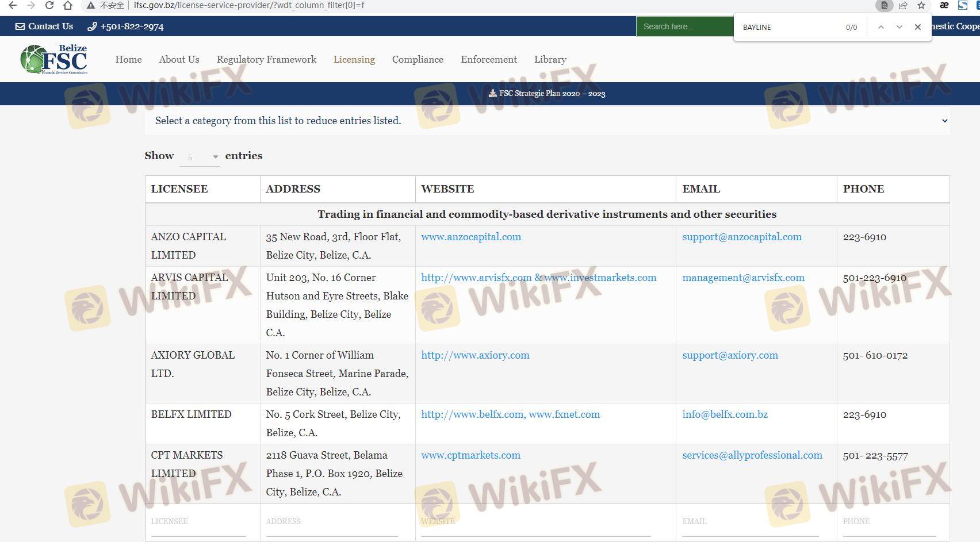Close the find-in-page bar
The height and width of the screenshot is (542, 980).
(917, 27)
